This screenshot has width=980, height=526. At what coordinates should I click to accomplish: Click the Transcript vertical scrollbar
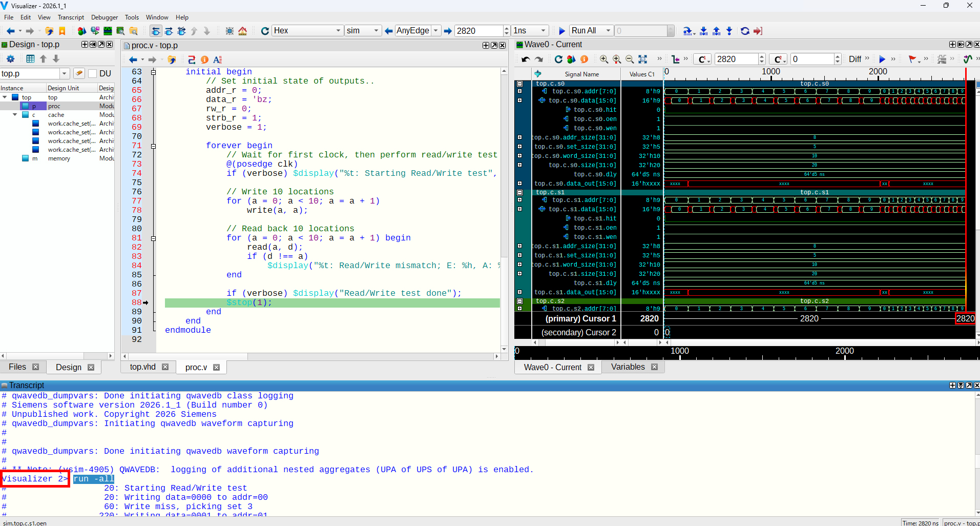pos(976,454)
